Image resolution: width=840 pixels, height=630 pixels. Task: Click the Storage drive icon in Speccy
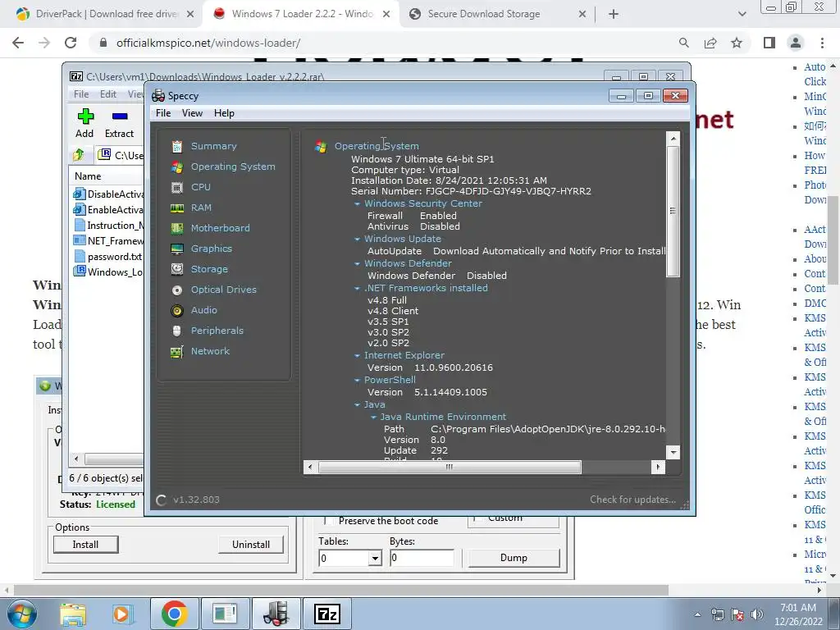pyautogui.click(x=177, y=269)
